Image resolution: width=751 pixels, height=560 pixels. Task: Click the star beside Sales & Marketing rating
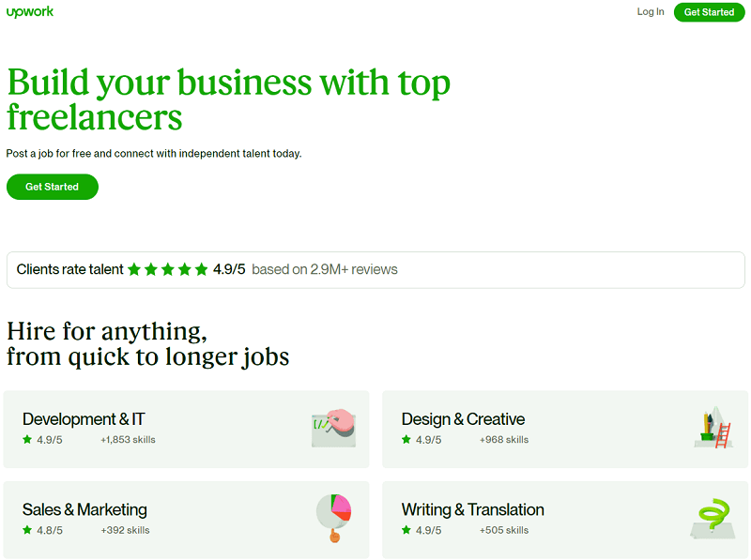27,530
